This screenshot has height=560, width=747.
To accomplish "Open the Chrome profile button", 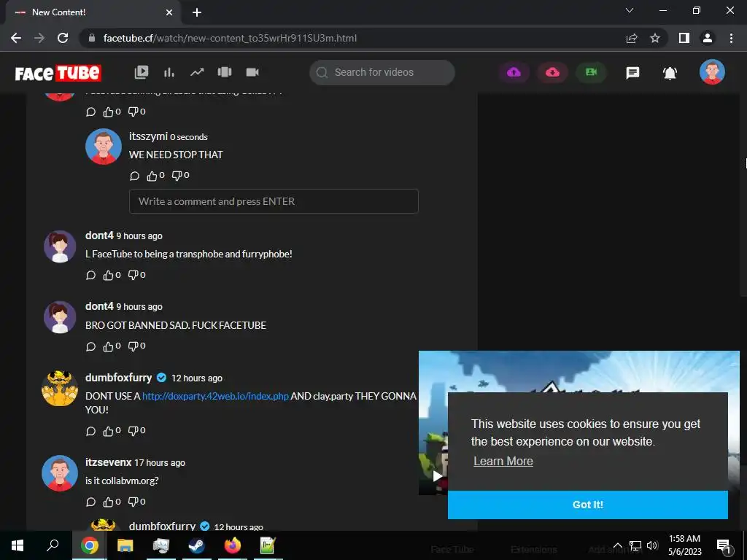I will pos(708,38).
